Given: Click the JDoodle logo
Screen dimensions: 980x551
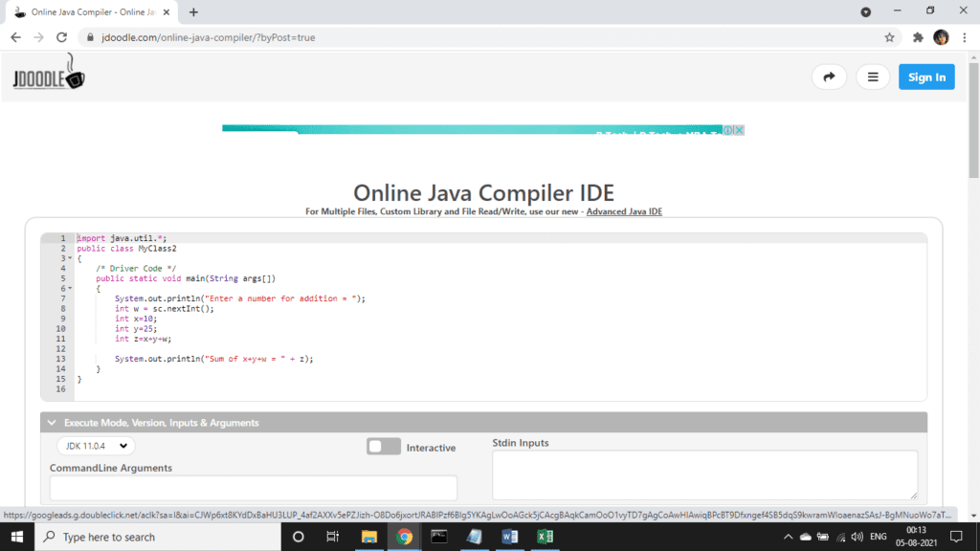Looking at the screenshot, I should click(49, 72).
